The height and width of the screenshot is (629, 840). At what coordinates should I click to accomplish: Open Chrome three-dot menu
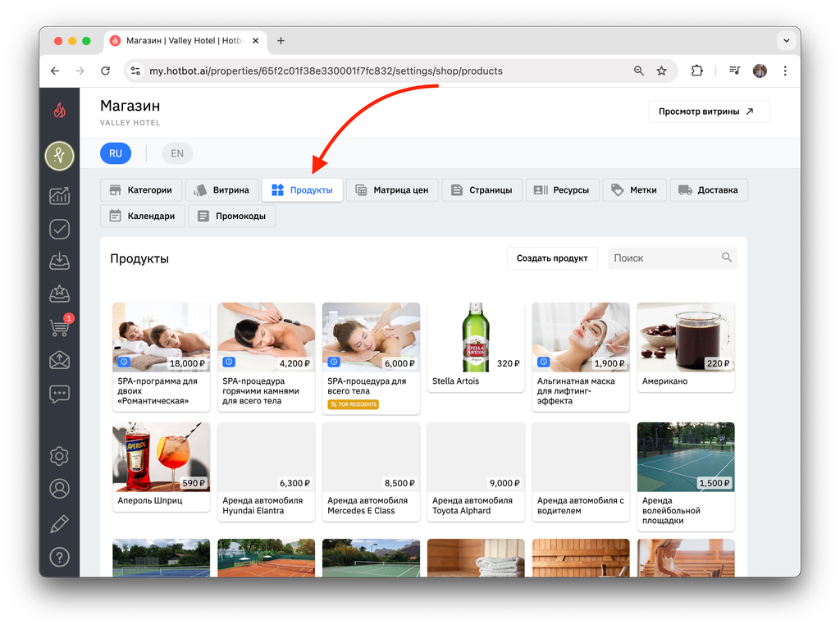click(x=785, y=71)
